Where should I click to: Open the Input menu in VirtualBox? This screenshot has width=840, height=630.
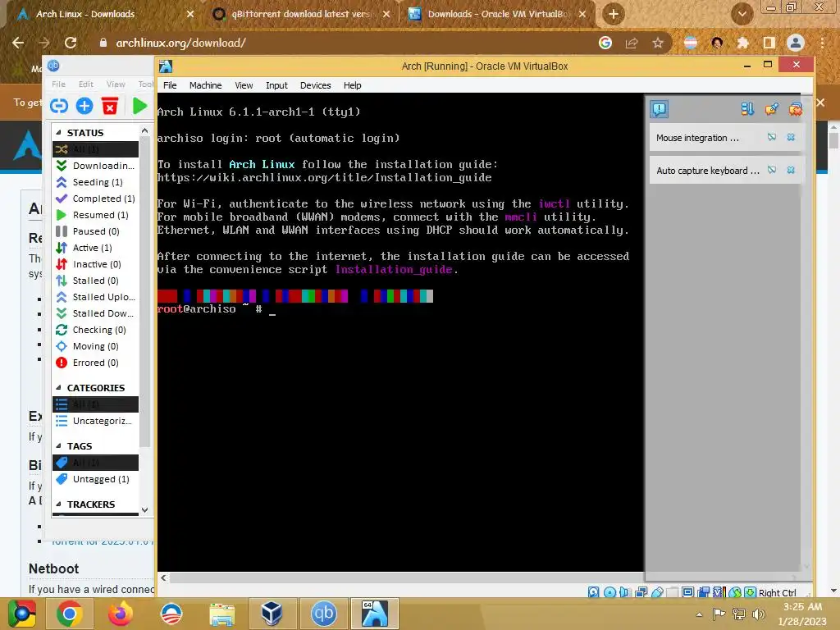pos(276,85)
